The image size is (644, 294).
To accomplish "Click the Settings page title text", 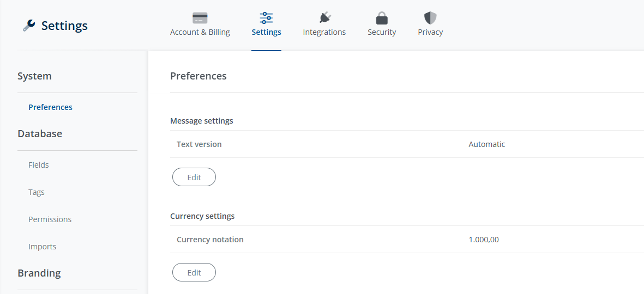I will (64, 26).
